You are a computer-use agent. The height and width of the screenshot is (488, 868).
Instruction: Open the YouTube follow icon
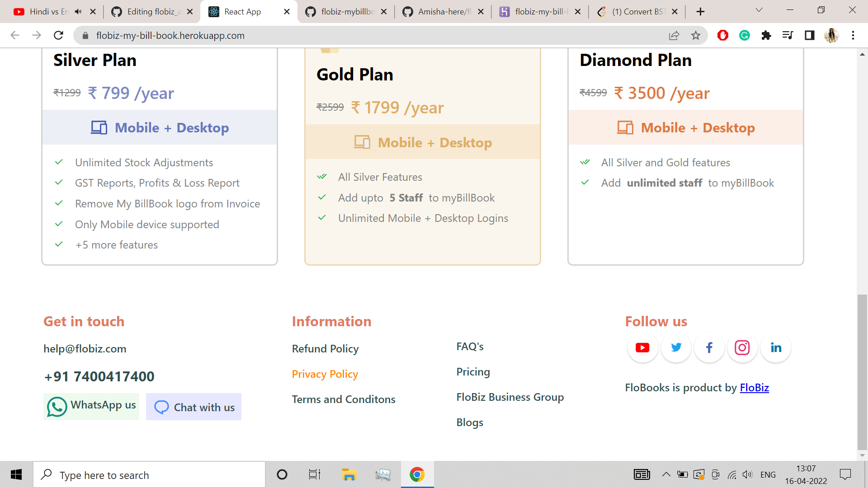pyautogui.click(x=642, y=347)
